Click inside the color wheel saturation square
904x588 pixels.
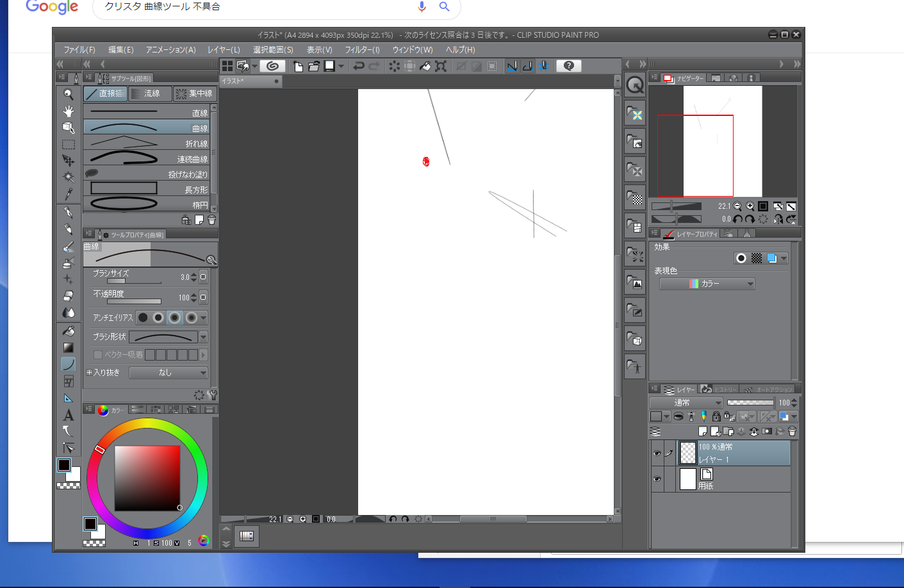click(x=147, y=478)
